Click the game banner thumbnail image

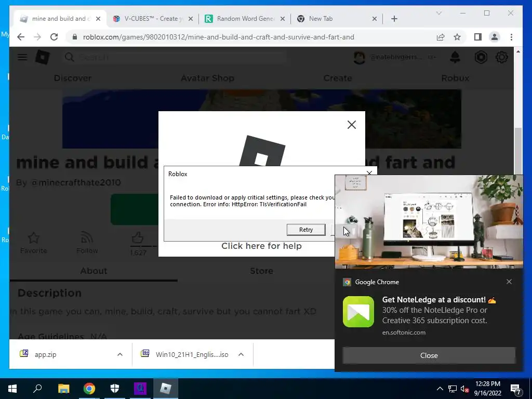tap(262, 119)
